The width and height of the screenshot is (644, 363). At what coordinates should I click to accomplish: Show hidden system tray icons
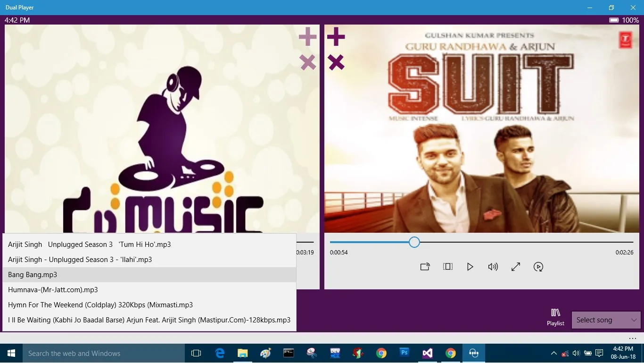coord(553,353)
